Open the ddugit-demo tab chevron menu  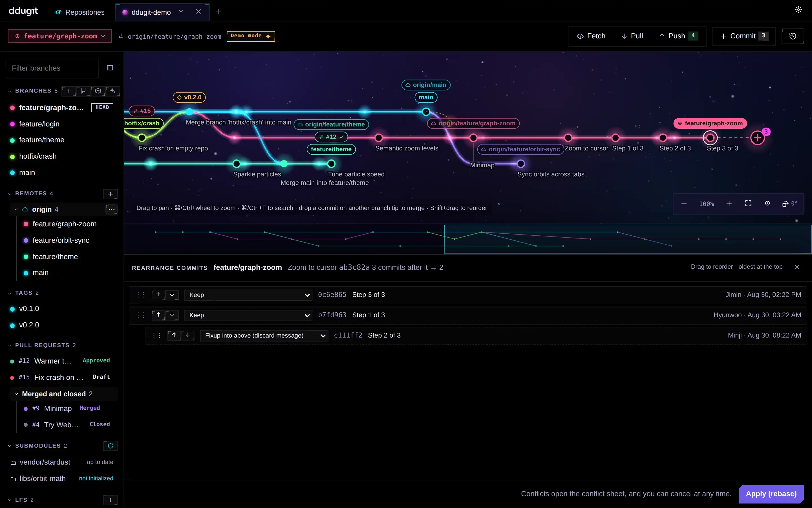click(x=181, y=11)
